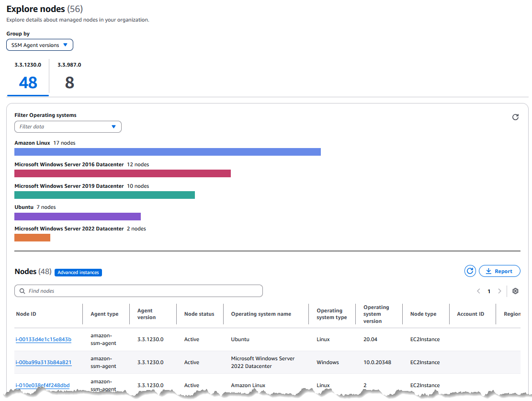Open node i-00133d4e1c15e843b
Screen dimensions: 532x401
coord(44,339)
